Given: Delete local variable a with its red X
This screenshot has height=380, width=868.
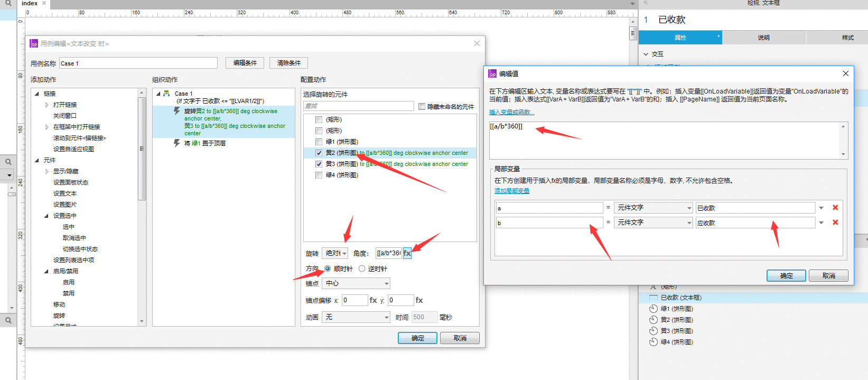Looking at the screenshot, I should click(x=835, y=208).
